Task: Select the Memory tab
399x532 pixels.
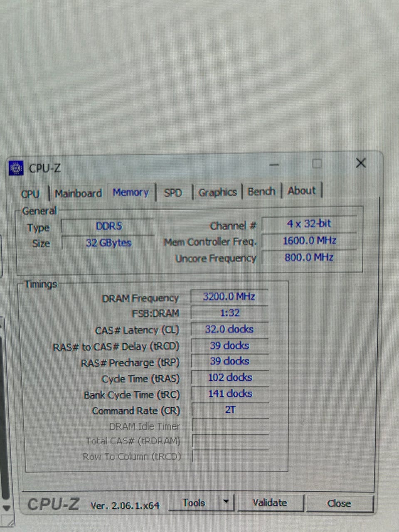Action: coord(131,192)
